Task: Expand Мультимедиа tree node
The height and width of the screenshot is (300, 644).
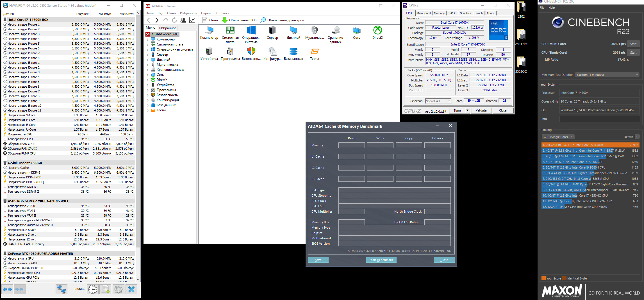Action: point(148,65)
